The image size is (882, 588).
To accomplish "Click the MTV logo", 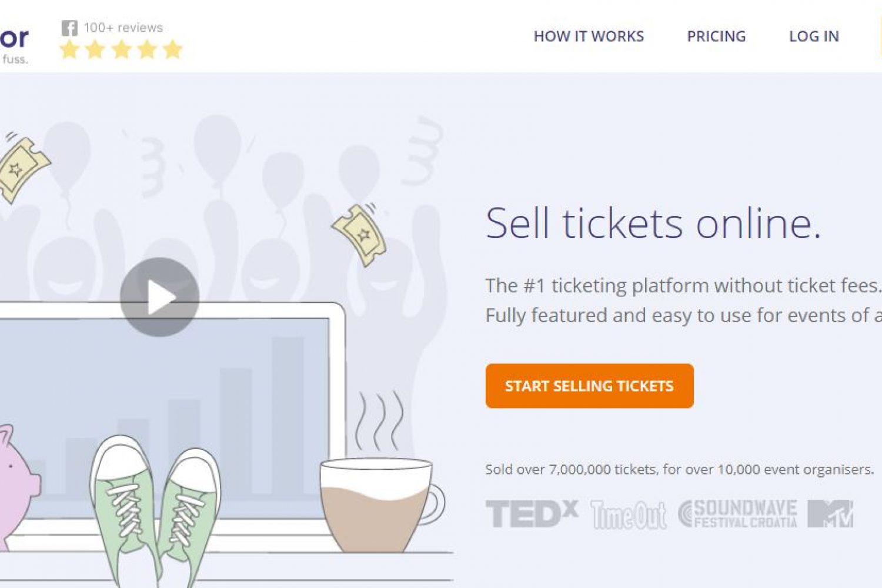I will pyautogui.click(x=830, y=514).
